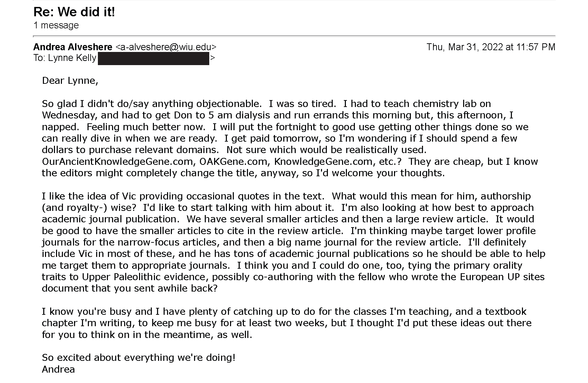Screen dimensions: 588x383
Task: Click the blacked-out recipient address box
Action: click(x=154, y=59)
